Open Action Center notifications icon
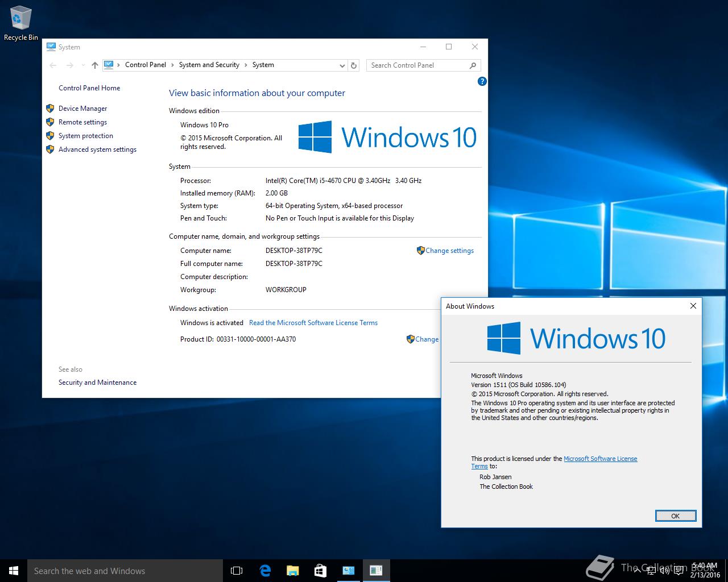 679,571
